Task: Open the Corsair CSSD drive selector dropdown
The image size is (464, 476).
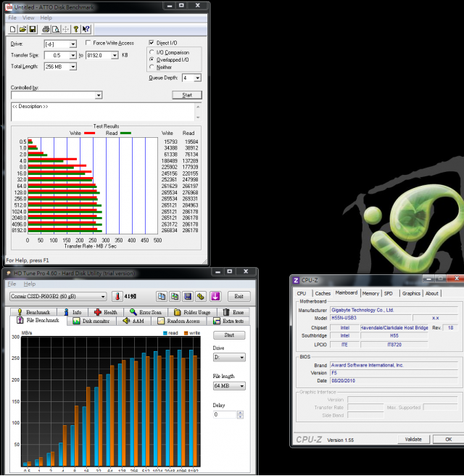Action: tap(57, 296)
